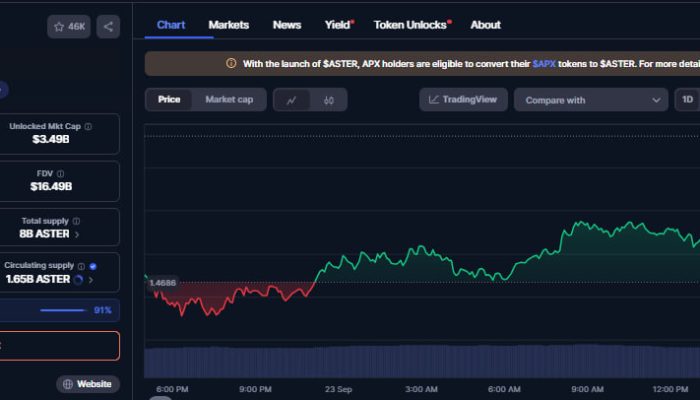700x400 pixels.
Task: Select the 1D time range
Action: pyautogui.click(x=686, y=100)
